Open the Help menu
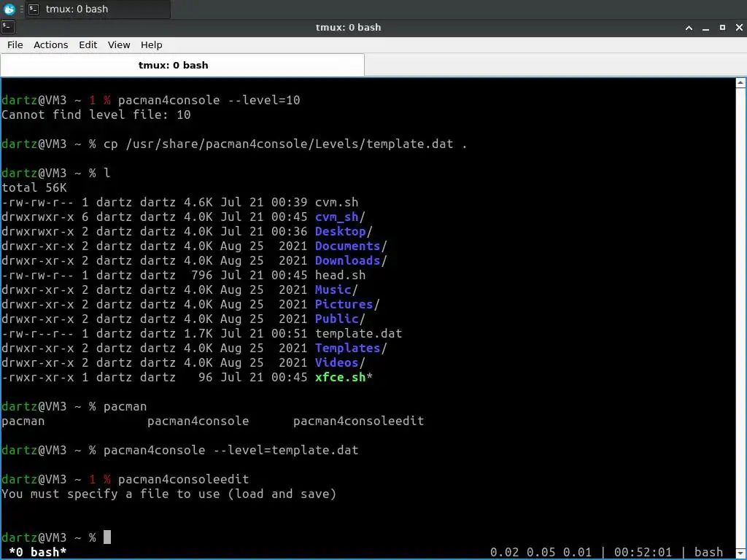 tap(152, 44)
